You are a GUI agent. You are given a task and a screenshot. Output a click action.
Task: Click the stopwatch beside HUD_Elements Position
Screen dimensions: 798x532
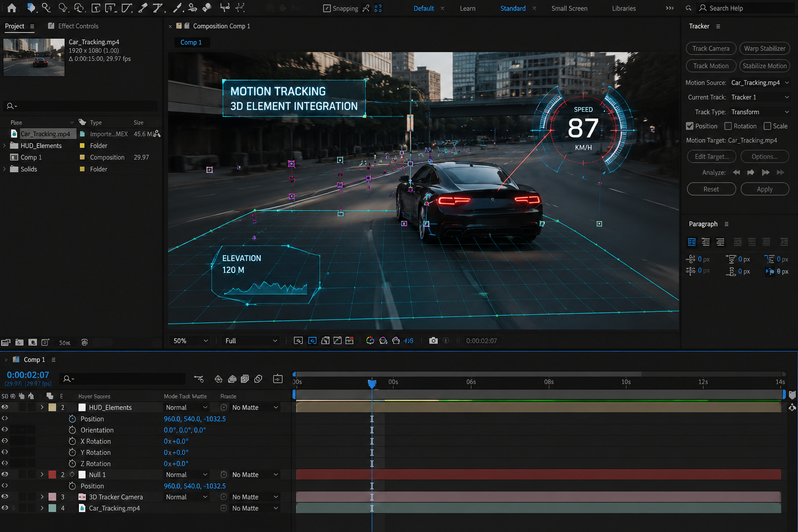pyautogui.click(x=72, y=419)
